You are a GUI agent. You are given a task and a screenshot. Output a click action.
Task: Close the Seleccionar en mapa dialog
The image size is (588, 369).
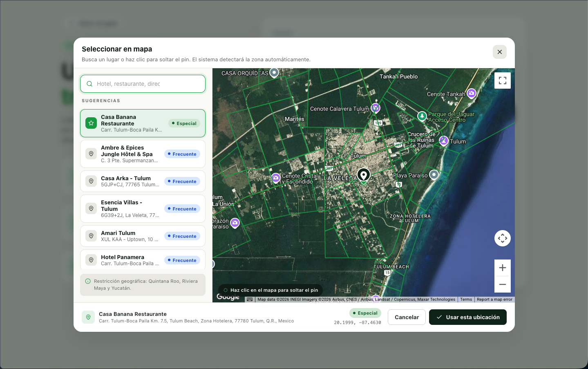pyautogui.click(x=499, y=52)
